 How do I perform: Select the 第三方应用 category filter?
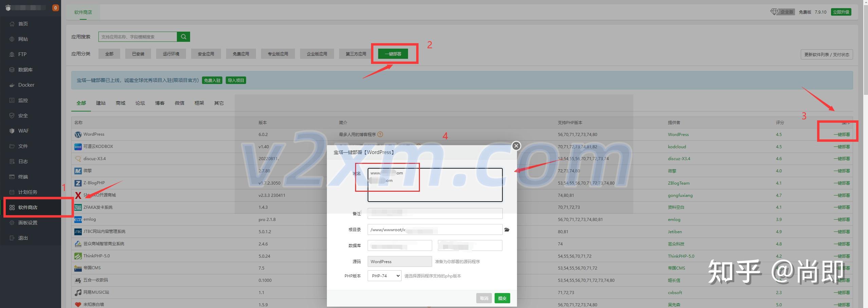(356, 54)
